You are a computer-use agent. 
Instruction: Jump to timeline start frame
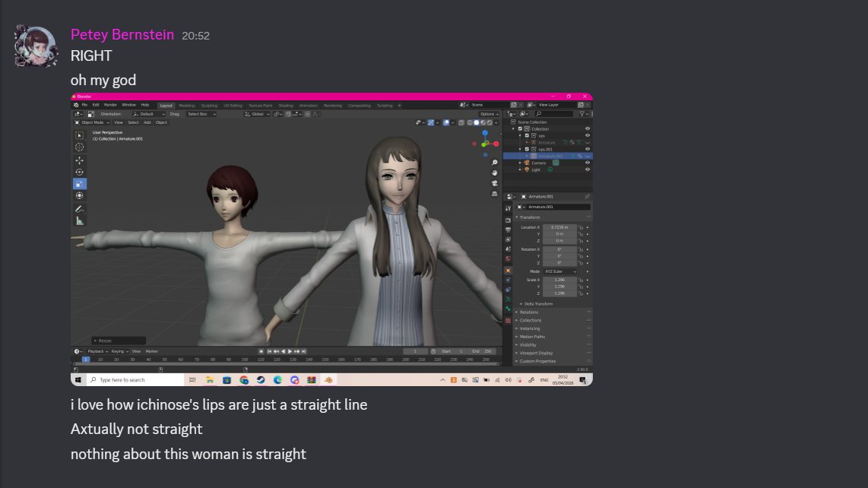[x=270, y=351]
